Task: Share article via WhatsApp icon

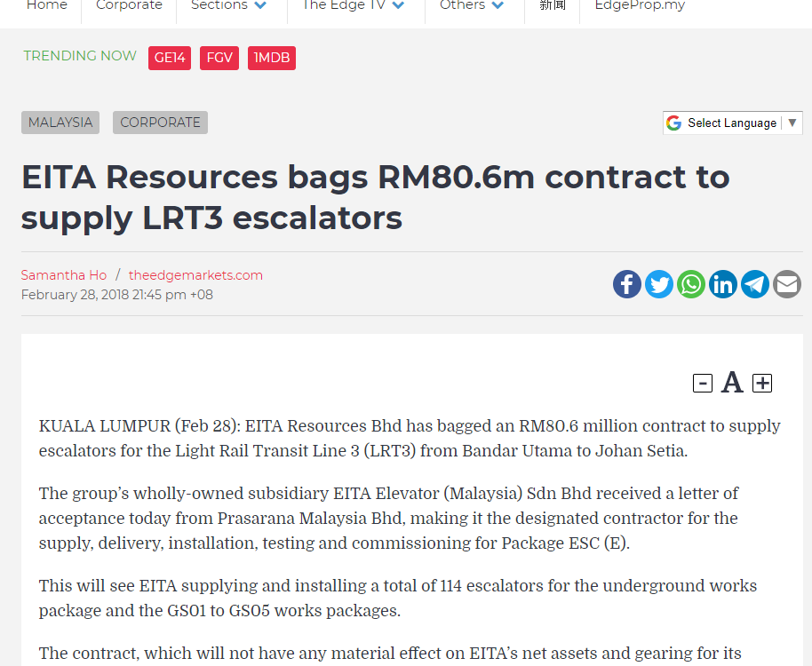Action: 691,284
